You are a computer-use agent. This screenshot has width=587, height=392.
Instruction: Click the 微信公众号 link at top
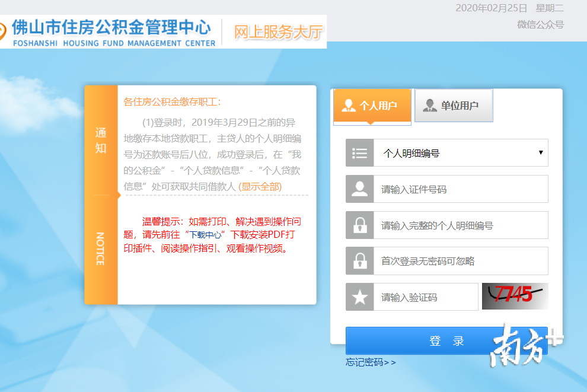pyautogui.click(x=540, y=25)
